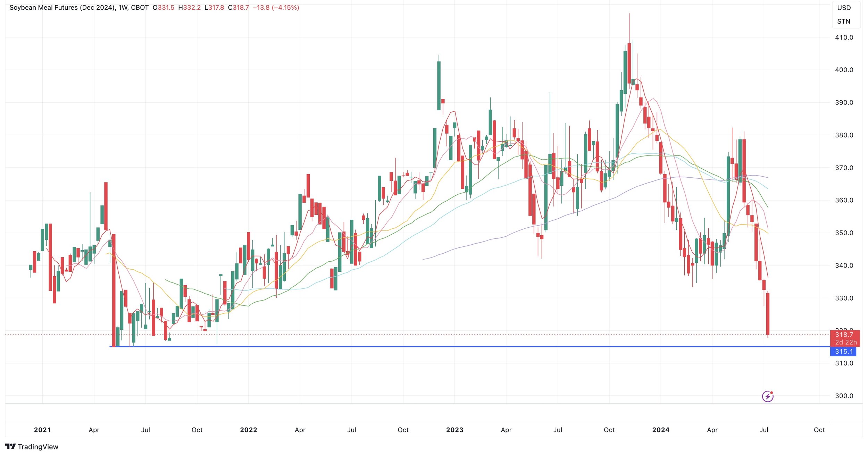Open the USD currency selector
Image resolution: width=868 pixels, height=456 pixels.
[x=844, y=8]
